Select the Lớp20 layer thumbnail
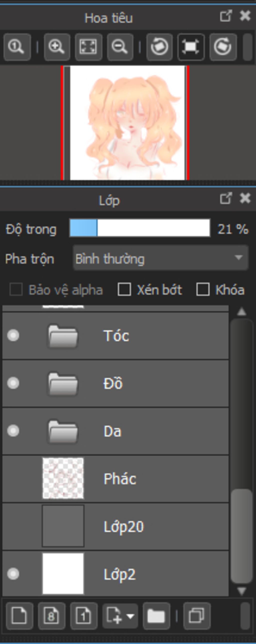The image size is (256, 644). click(x=63, y=526)
